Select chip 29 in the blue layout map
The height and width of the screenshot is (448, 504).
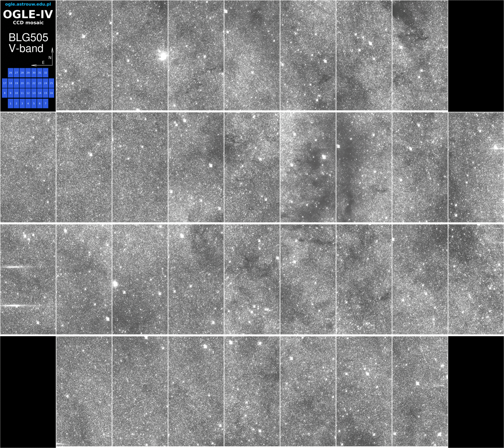(28, 73)
